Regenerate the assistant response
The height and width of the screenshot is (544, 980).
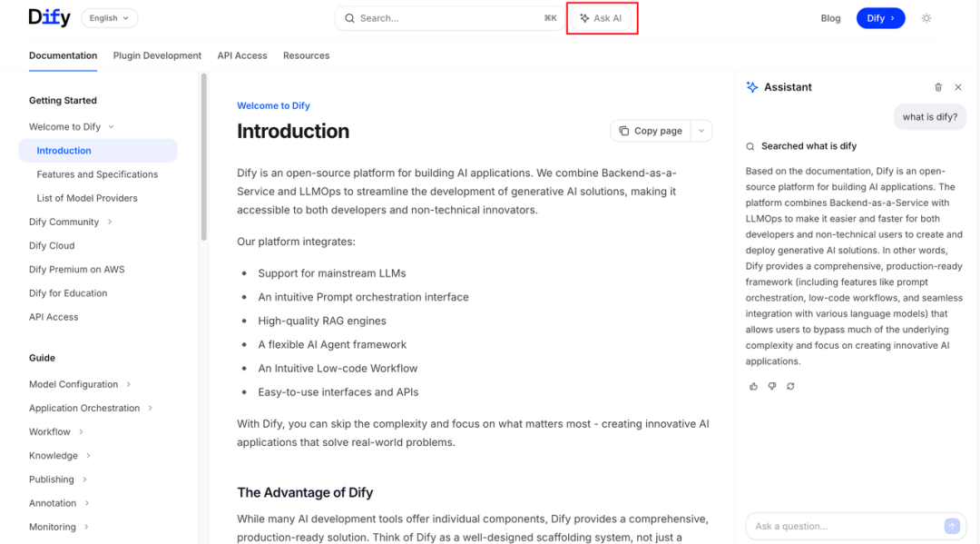pos(790,386)
